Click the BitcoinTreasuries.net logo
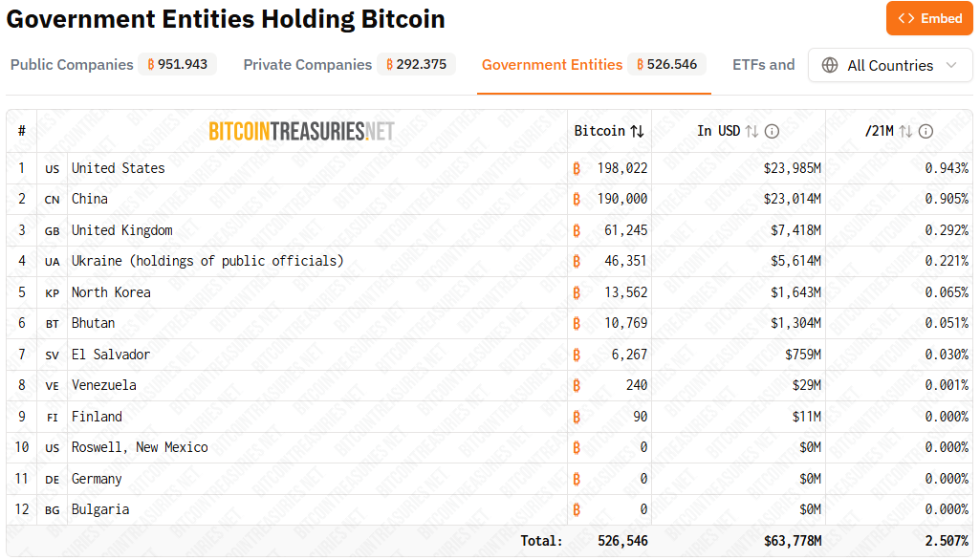Image resolution: width=980 pixels, height=560 pixels. 301,131
